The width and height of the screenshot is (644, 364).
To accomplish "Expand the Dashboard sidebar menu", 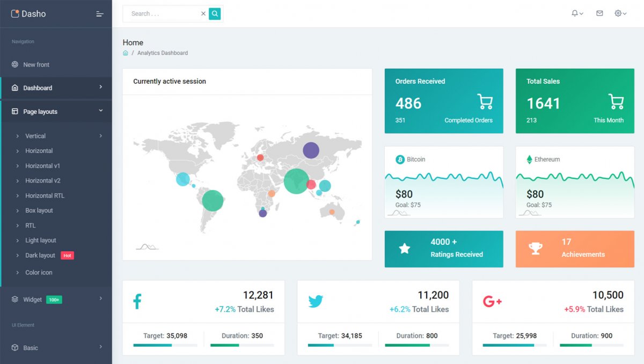I will pyautogui.click(x=56, y=88).
